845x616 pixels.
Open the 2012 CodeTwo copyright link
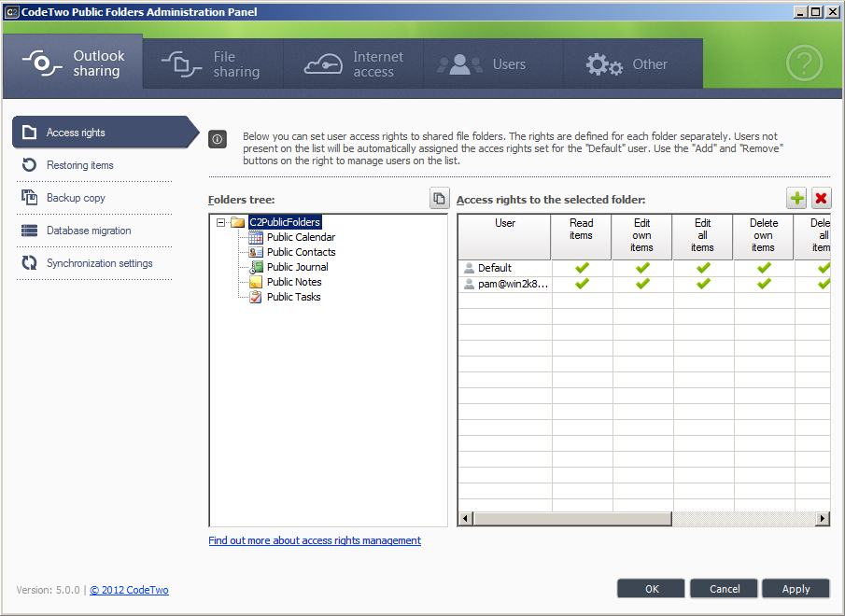tap(130, 590)
